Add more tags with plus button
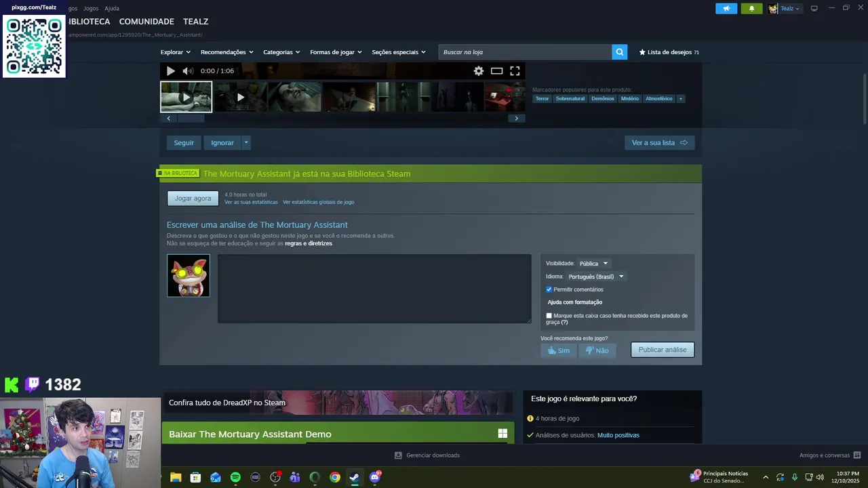This screenshot has width=868, height=488. [681, 99]
